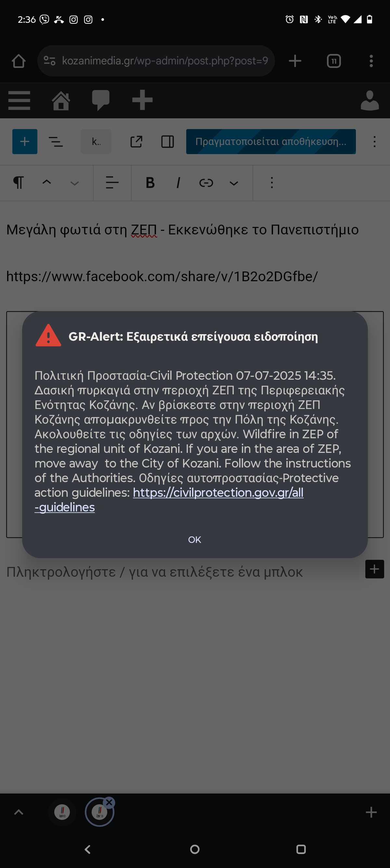Open editor options three-dot menu
The image size is (390, 868).
point(374,141)
